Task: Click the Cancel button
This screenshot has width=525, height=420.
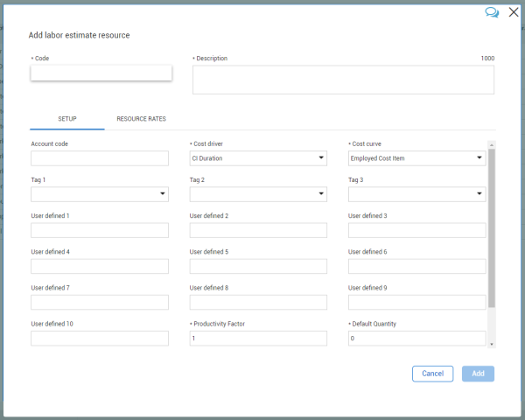Action: coord(432,374)
